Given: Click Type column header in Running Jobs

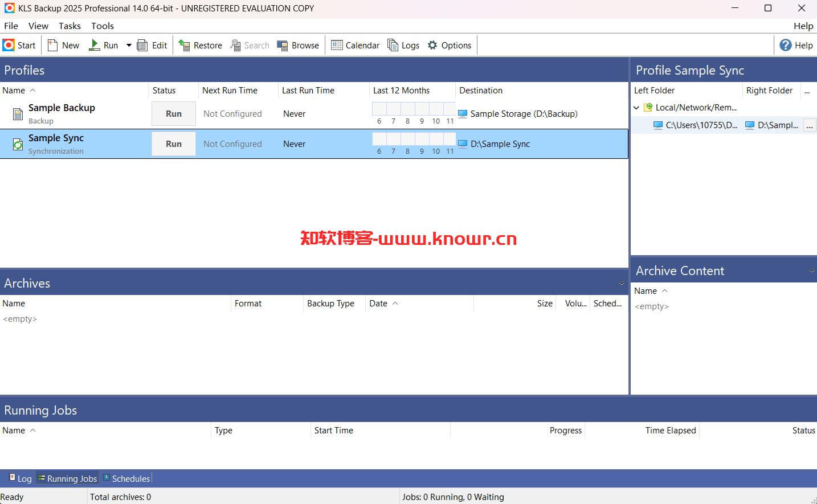Looking at the screenshot, I should click(x=260, y=431).
